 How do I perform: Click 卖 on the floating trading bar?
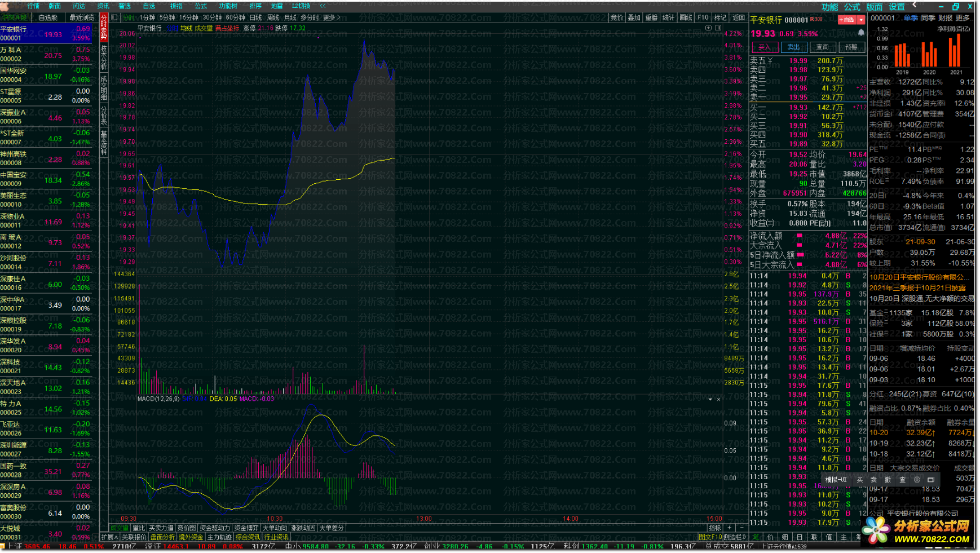coord(874,480)
